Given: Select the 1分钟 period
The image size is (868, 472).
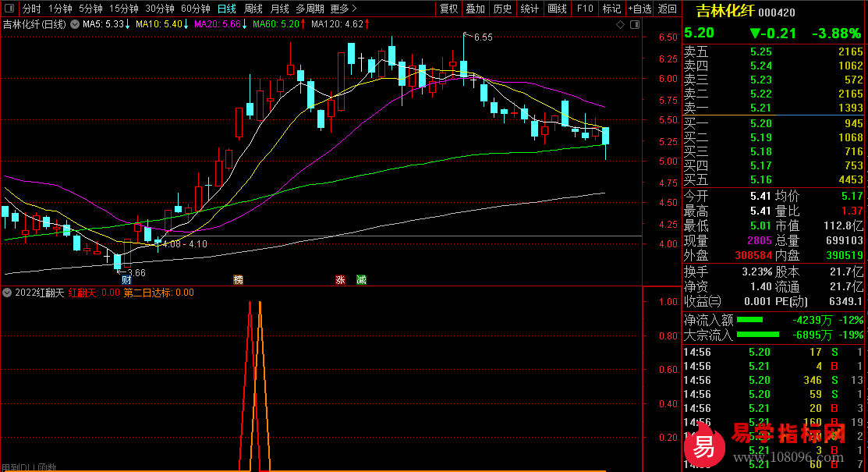Looking at the screenshot, I should pos(60,9).
